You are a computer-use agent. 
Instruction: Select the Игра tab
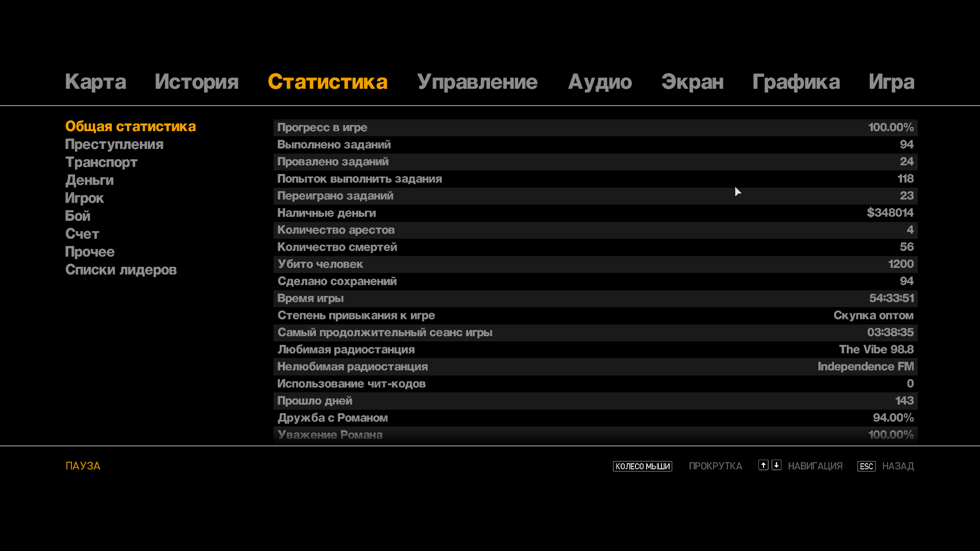pos(891,82)
